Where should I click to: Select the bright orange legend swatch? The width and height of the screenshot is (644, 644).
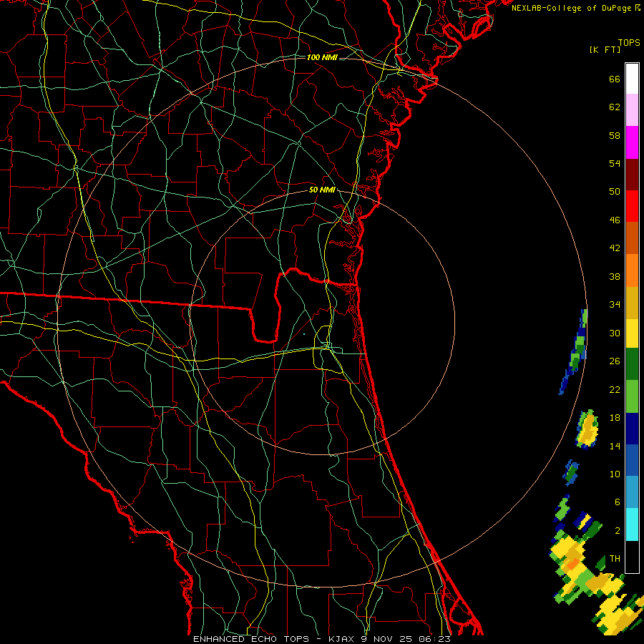[632, 270]
